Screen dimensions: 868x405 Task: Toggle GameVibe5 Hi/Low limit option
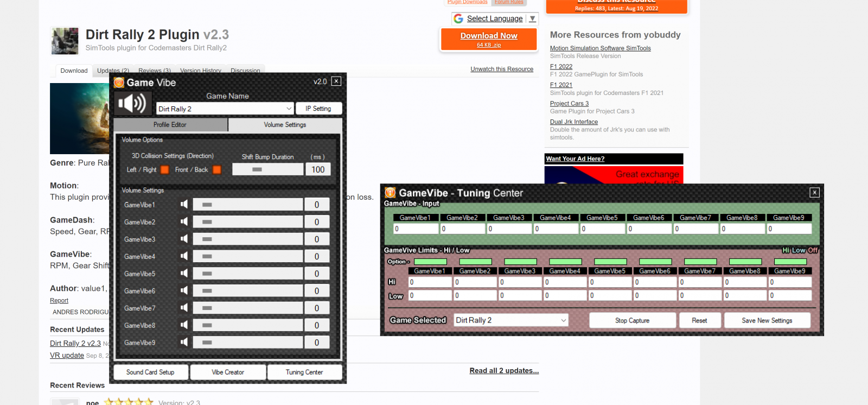[x=610, y=262]
